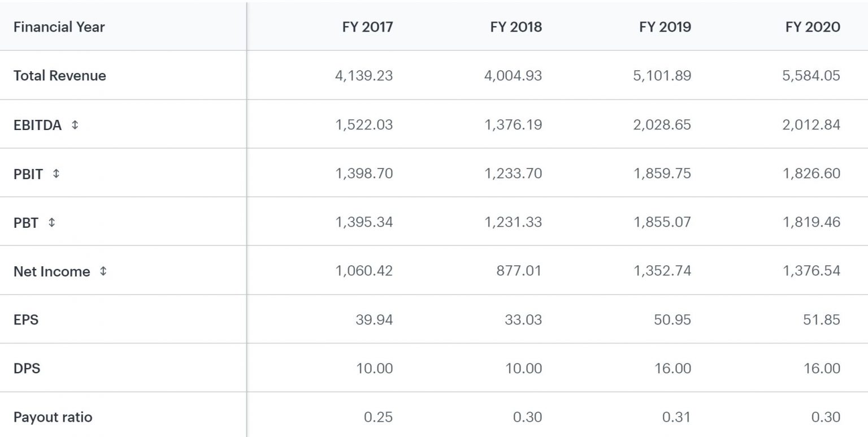Click the FY 2020 column header
This screenshot has height=437, width=868.
point(813,27)
